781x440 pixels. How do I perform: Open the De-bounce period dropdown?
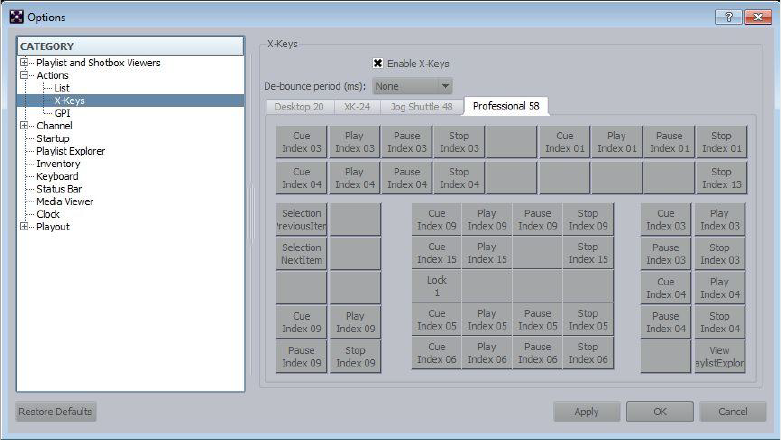pyautogui.click(x=412, y=86)
